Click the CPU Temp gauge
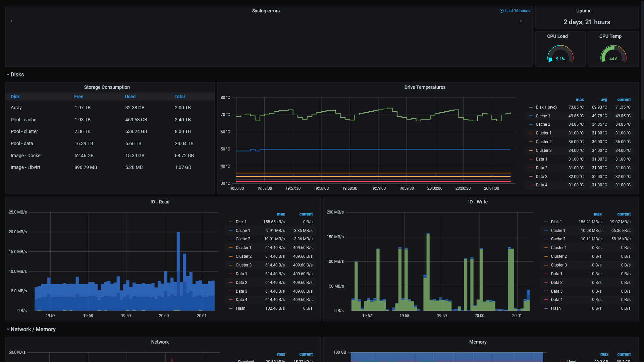This screenshot has height=362, width=644. coord(613,54)
